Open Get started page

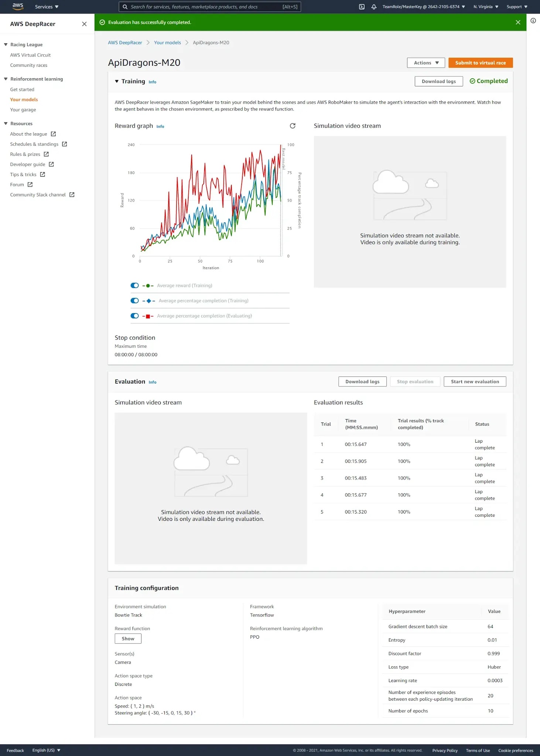pos(22,89)
